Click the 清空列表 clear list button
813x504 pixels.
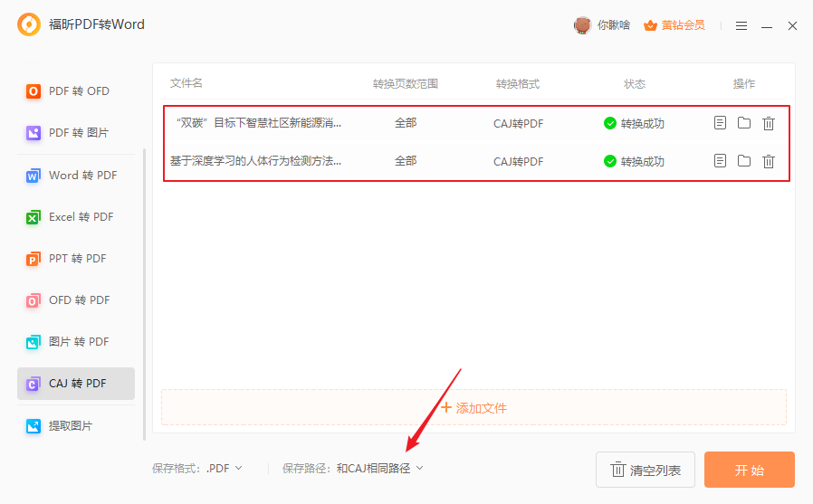(x=645, y=470)
